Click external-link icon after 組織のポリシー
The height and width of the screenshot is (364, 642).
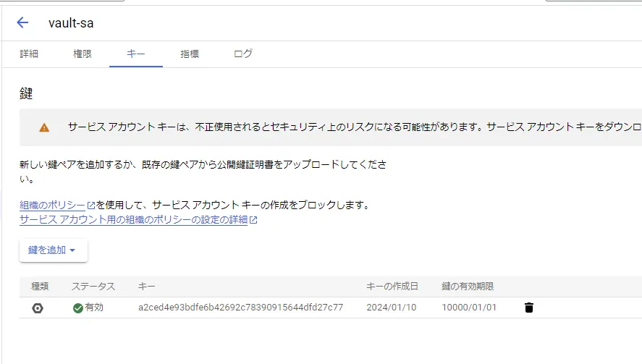point(91,206)
